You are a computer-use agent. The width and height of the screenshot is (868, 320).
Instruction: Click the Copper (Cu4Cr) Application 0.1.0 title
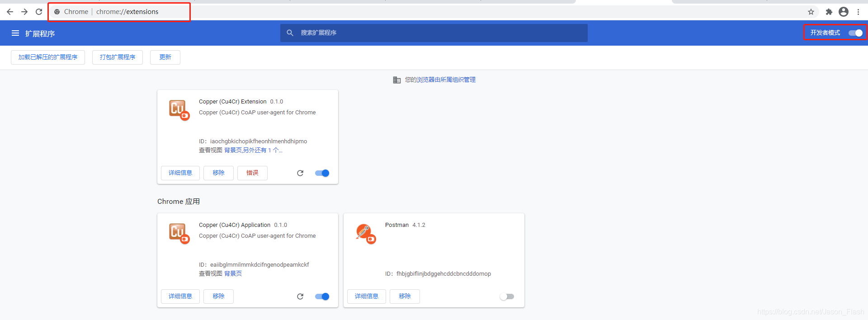tap(243, 225)
